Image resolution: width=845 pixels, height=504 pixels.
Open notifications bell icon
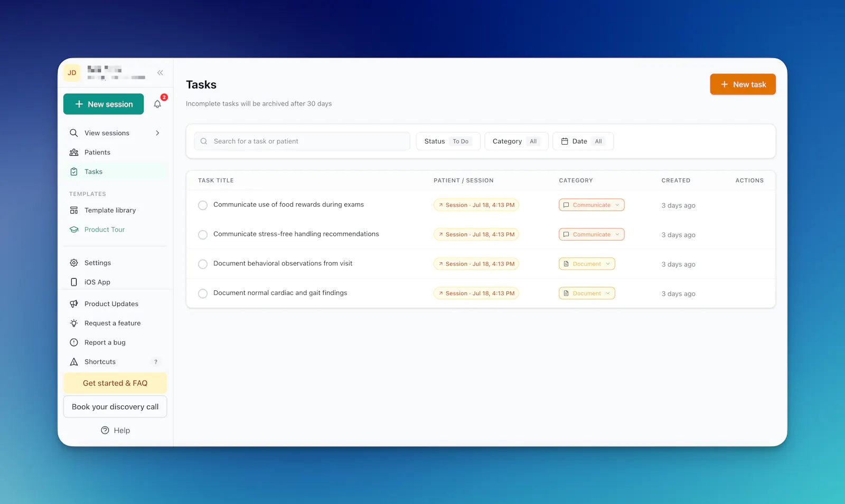pos(157,104)
